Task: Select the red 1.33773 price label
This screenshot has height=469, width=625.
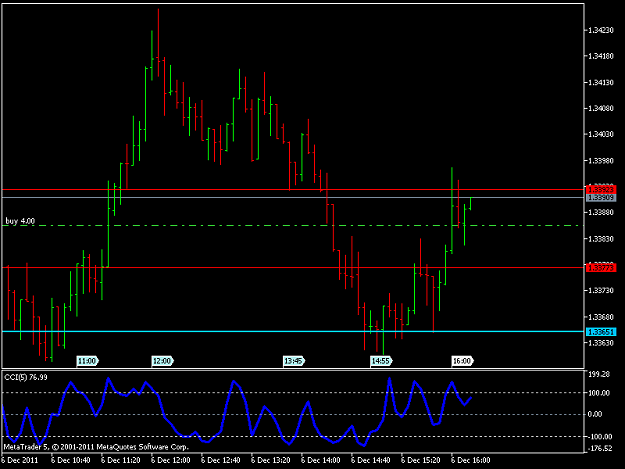Action: 601,268
